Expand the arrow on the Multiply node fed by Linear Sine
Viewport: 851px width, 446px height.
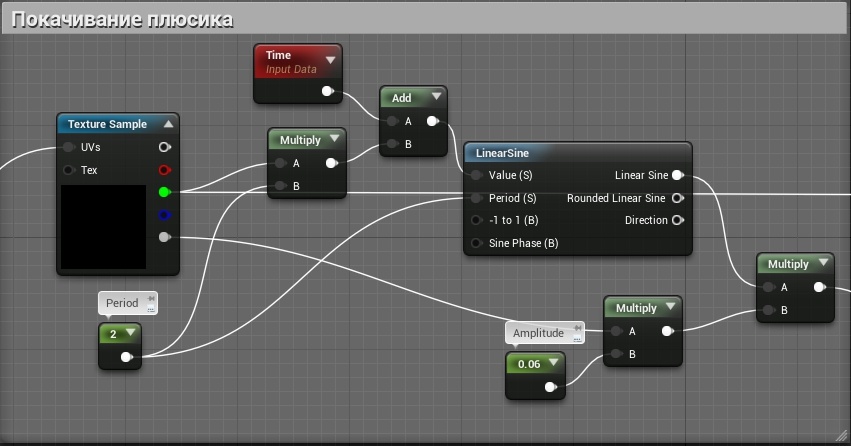click(x=823, y=263)
